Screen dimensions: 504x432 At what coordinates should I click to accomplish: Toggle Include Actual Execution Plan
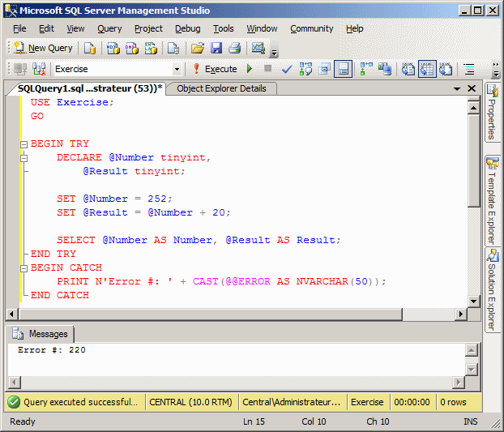point(365,69)
